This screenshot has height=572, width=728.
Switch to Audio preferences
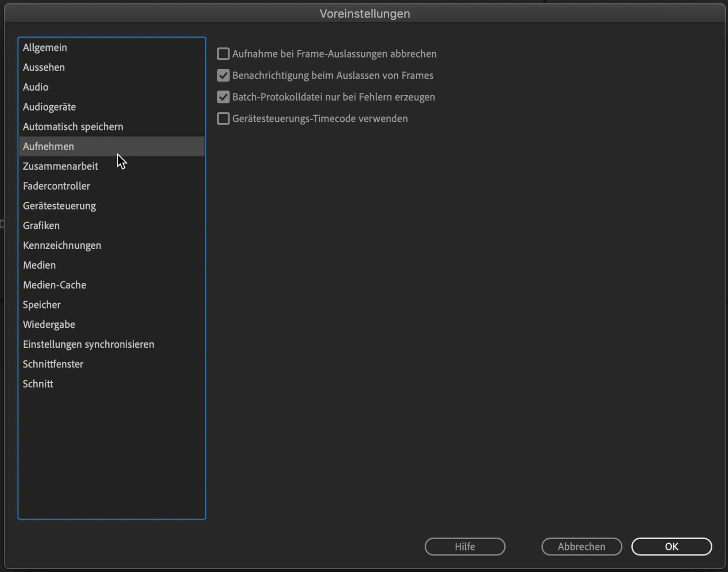click(36, 87)
